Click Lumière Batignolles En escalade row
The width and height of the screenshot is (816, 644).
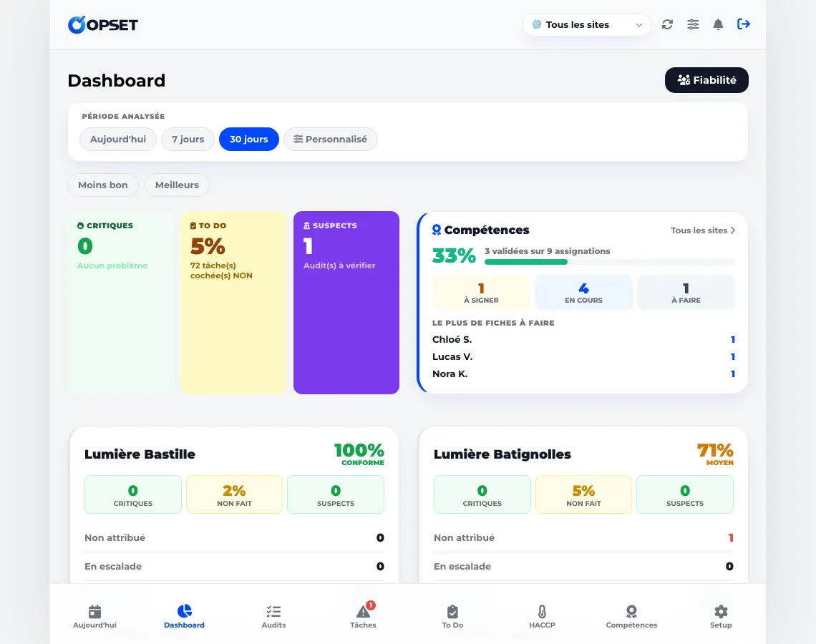click(x=583, y=567)
